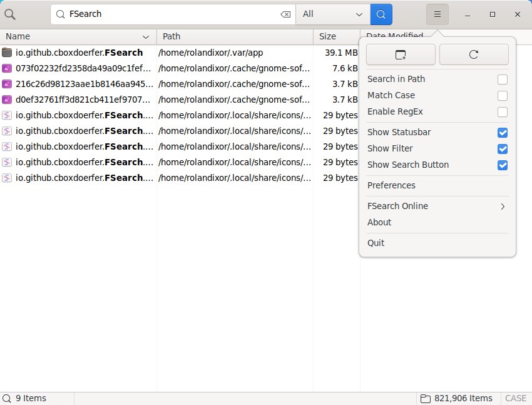
Task: Click the magnifier icon in the statusbar
Action: pos(6,398)
